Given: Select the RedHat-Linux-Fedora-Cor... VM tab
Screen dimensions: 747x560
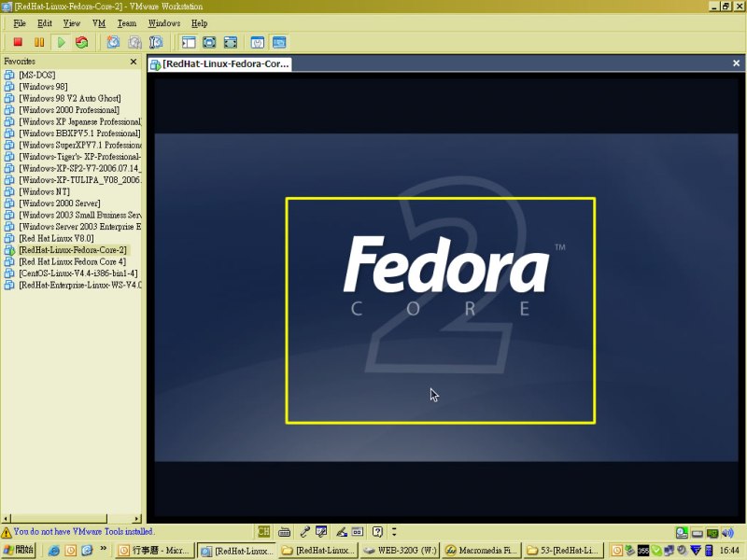Looking at the screenshot, I should pyautogui.click(x=220, y=63).
